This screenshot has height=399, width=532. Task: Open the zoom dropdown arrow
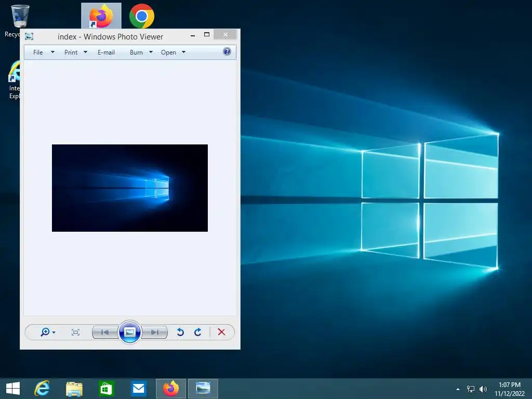[54, 332]
